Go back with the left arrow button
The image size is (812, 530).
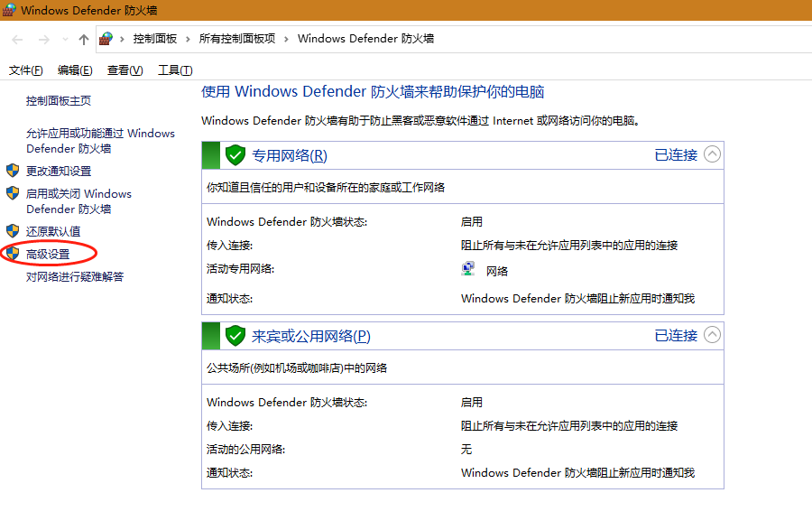point(17,40)
